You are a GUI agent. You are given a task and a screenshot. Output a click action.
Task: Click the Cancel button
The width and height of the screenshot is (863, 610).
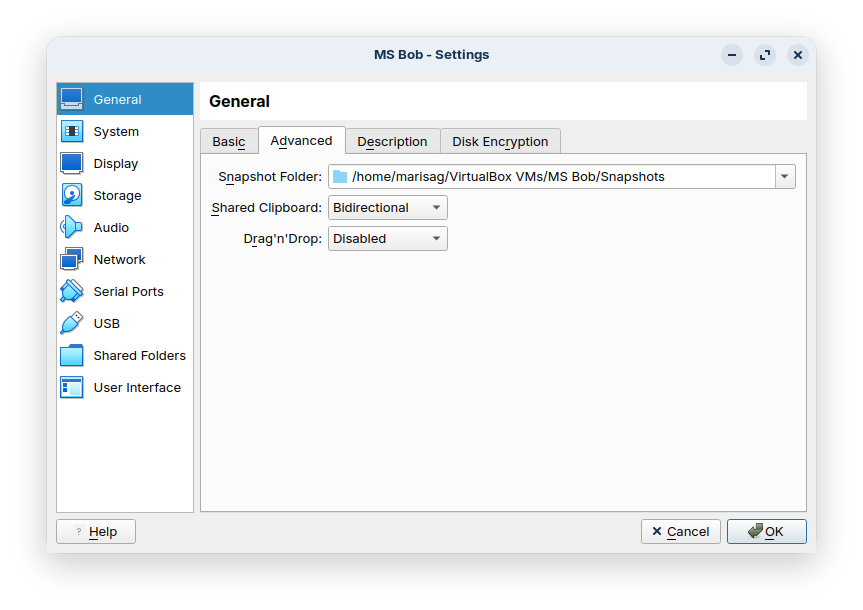pyautogui.click(x=680, y=532)
